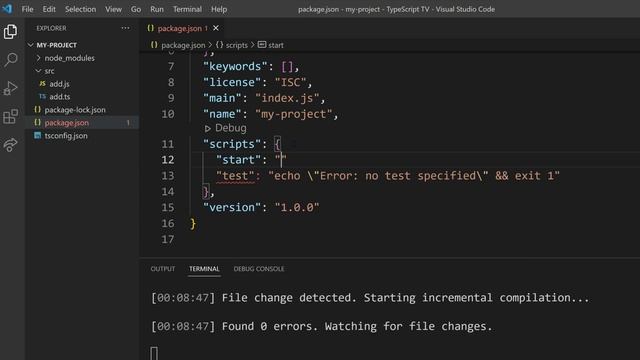Place cursor on the "keywords" key
Viewport: 640px width, 360px height.
pyautogui.click(x=235, y=66)
